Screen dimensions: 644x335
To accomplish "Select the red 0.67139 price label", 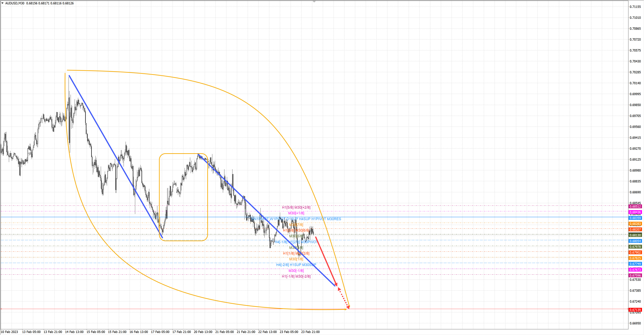I will coord(635,310).
